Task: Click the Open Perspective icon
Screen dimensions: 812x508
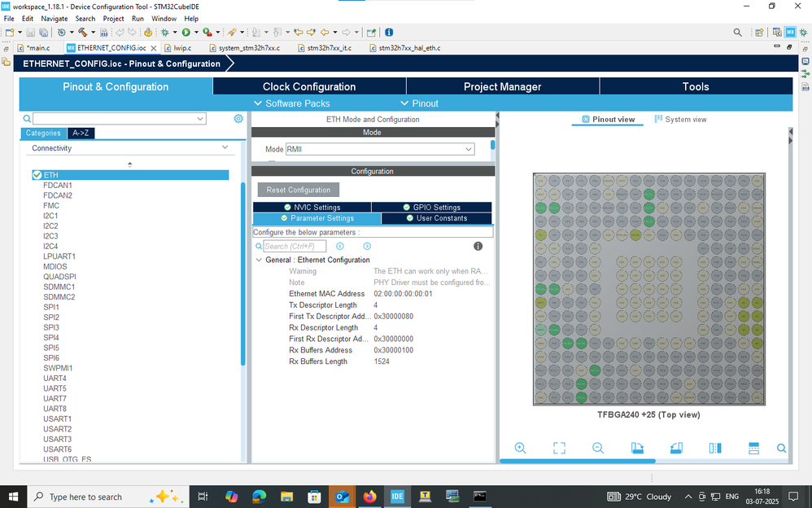Action: coord(759,32)
